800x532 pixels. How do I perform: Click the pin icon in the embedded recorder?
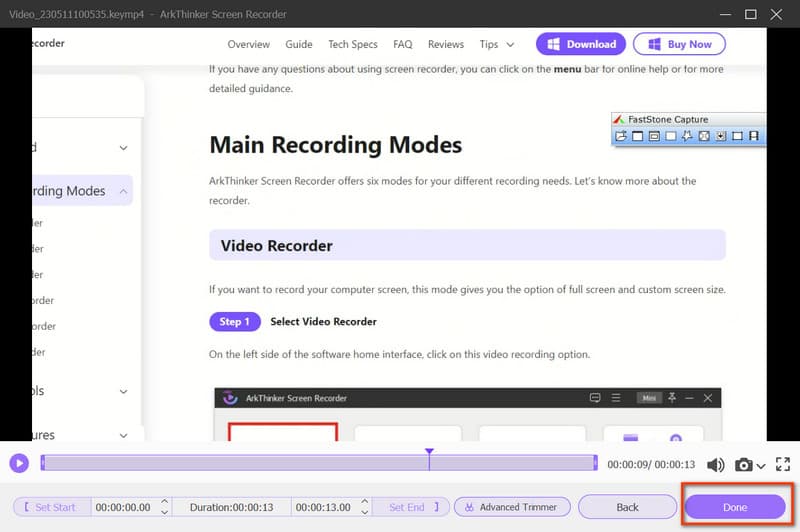672,397
